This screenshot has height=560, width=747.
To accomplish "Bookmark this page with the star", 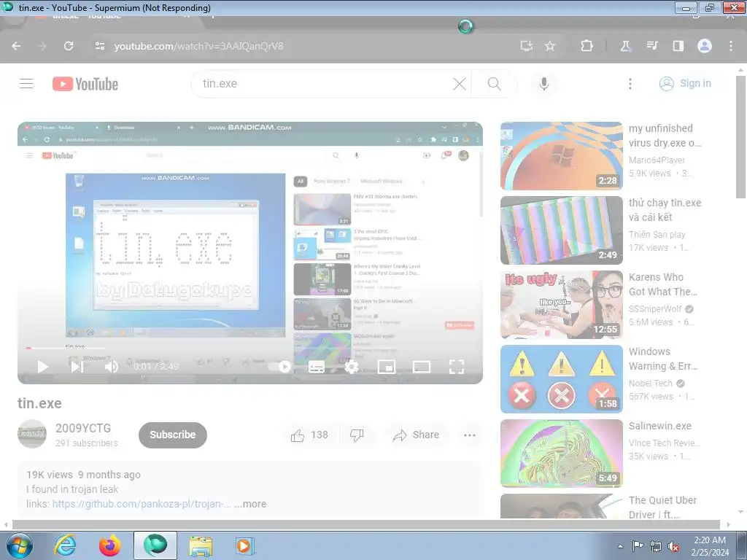I will [x=550, y=46].
